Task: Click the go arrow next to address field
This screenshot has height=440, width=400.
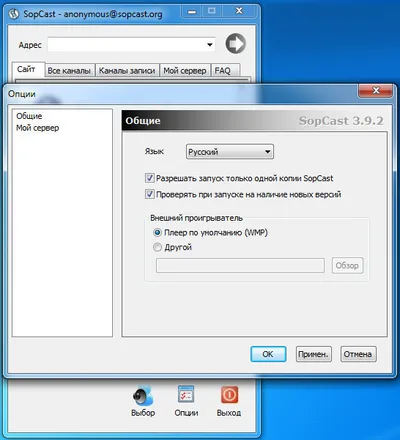Action: click(x=236, y=44)
